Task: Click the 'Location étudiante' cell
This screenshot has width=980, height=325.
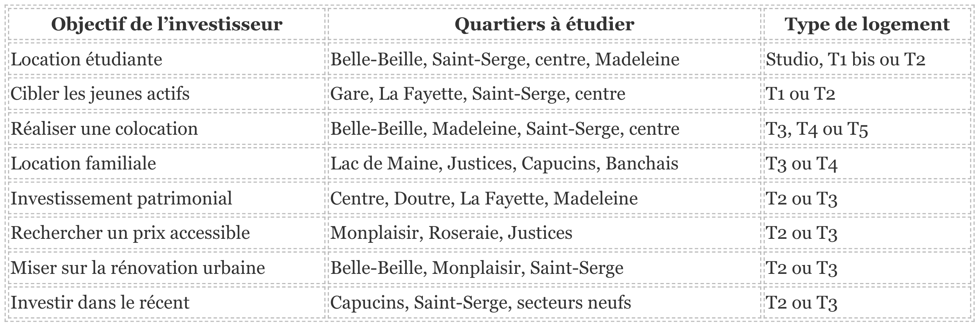Action: (x=167, y=59)
